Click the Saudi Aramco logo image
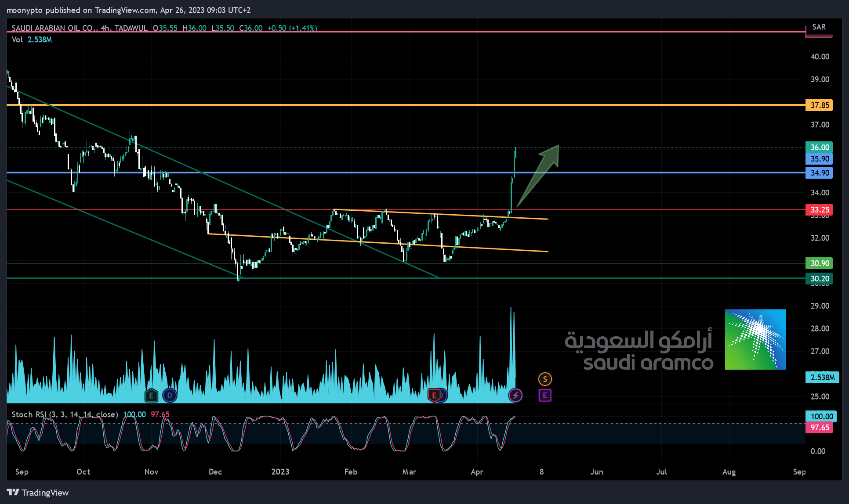The height and width of the screenshot is (504, 849). pyautogui.click(x=755, y=339)
